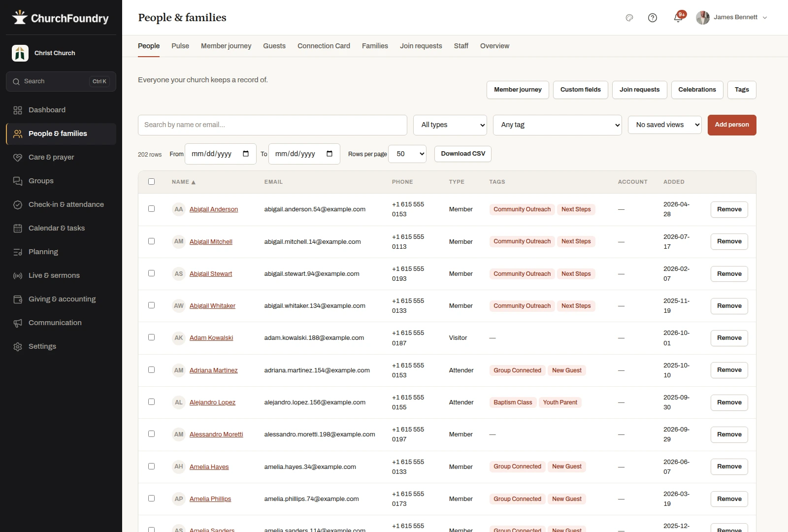This screenshot has height=532, width=788.
Task: Click the Groups chat icon
Action: [x=18, y=181]
